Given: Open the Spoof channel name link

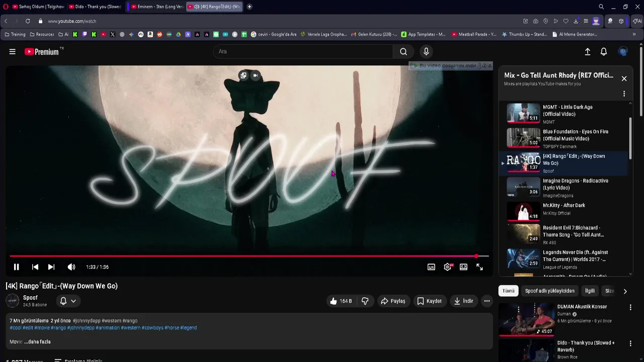Looking at the screenshot, I should pos(30,298).
